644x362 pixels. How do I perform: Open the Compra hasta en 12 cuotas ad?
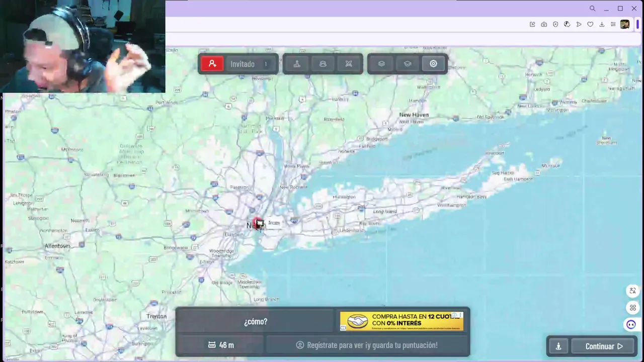[401, 321]
